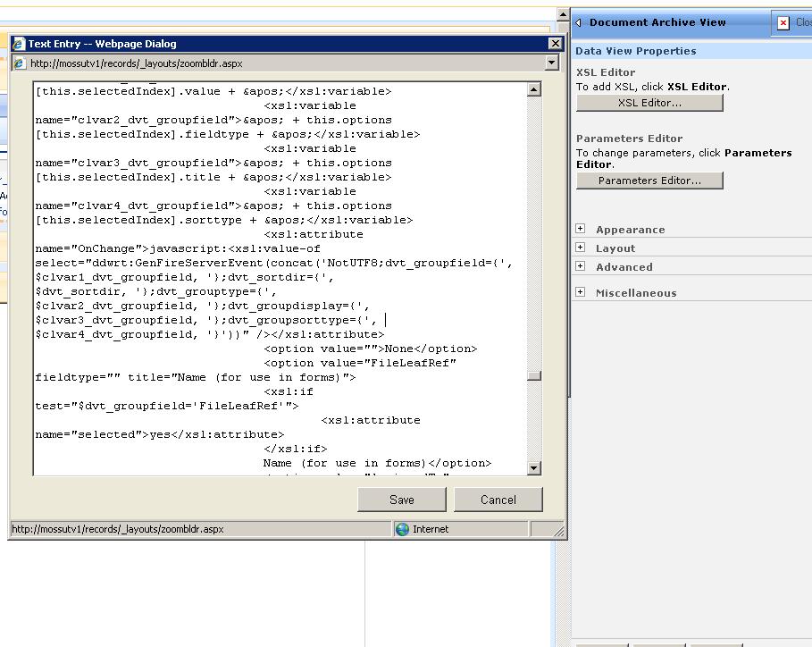Click the option value None line in code

370,349
